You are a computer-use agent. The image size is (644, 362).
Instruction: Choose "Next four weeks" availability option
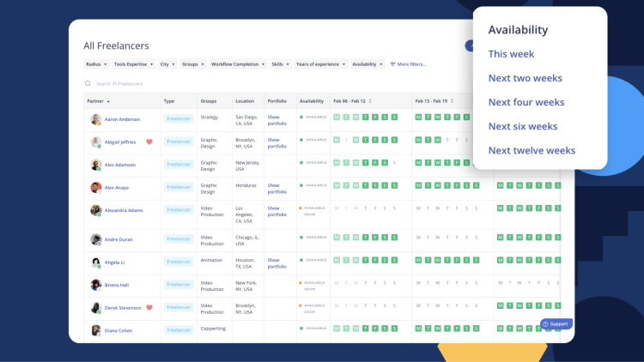pyautogui.click(x=526, y=102)
